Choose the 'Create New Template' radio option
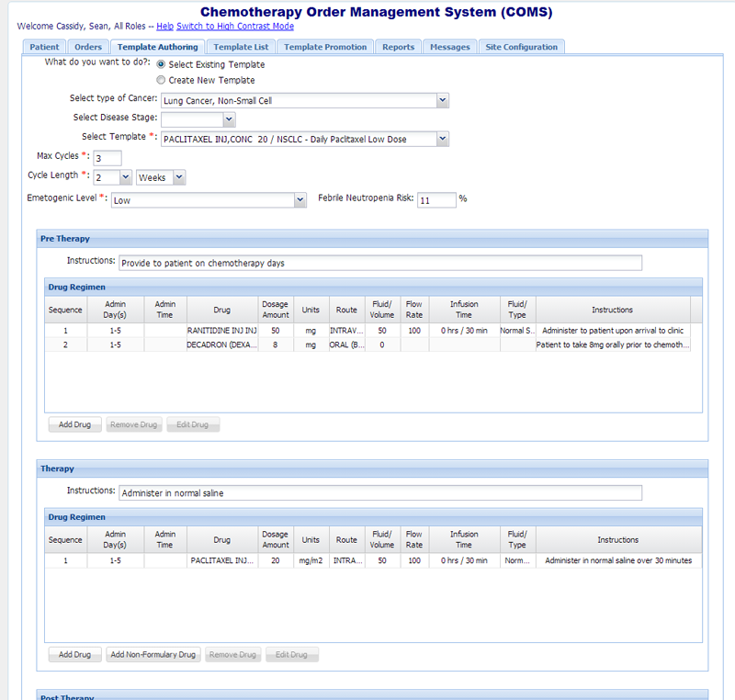735x700 pixels. click(162, 81)
